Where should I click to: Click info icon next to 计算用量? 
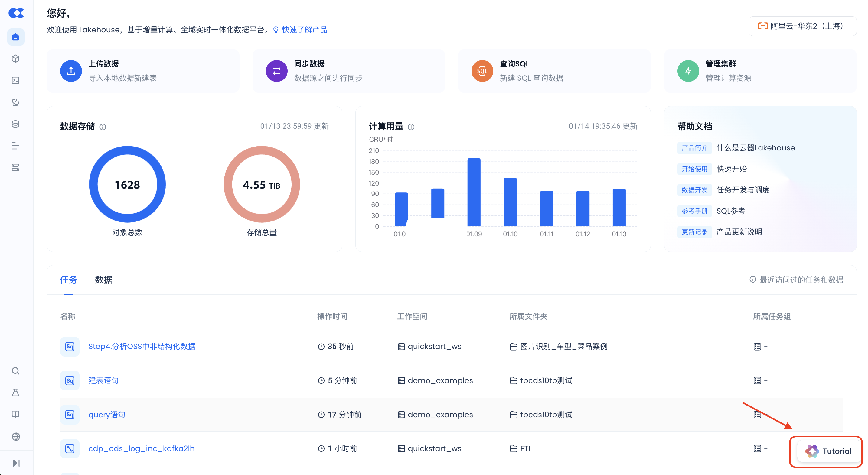coord(411,127)
